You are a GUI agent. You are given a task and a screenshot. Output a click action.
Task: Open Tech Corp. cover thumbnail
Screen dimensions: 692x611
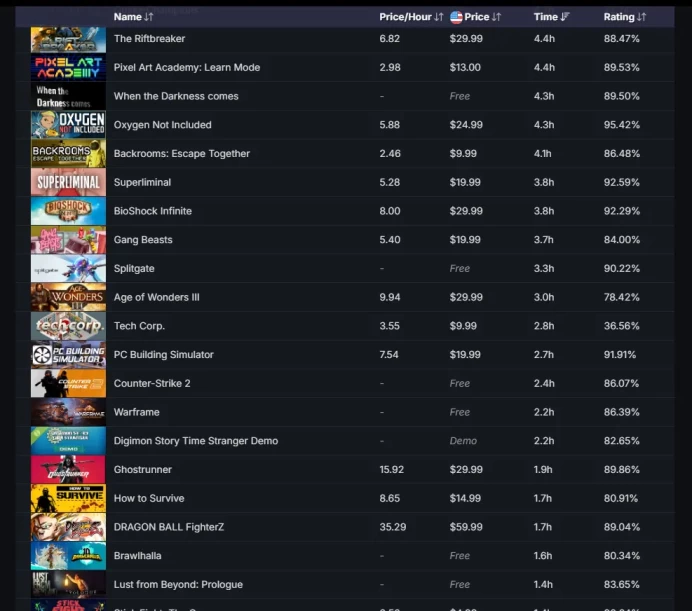(68, 326)
